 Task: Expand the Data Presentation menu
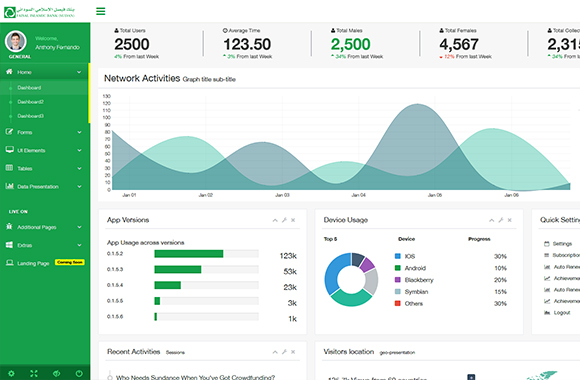[44, 186]
